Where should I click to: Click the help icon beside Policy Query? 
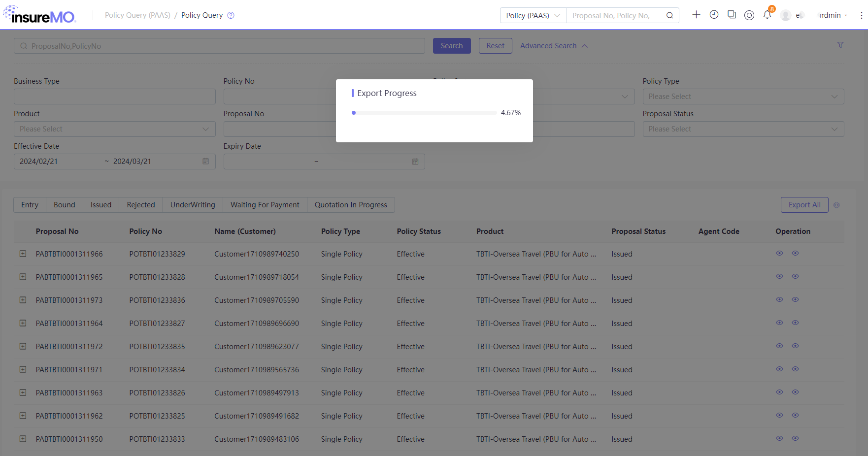(x=231, y=15)
